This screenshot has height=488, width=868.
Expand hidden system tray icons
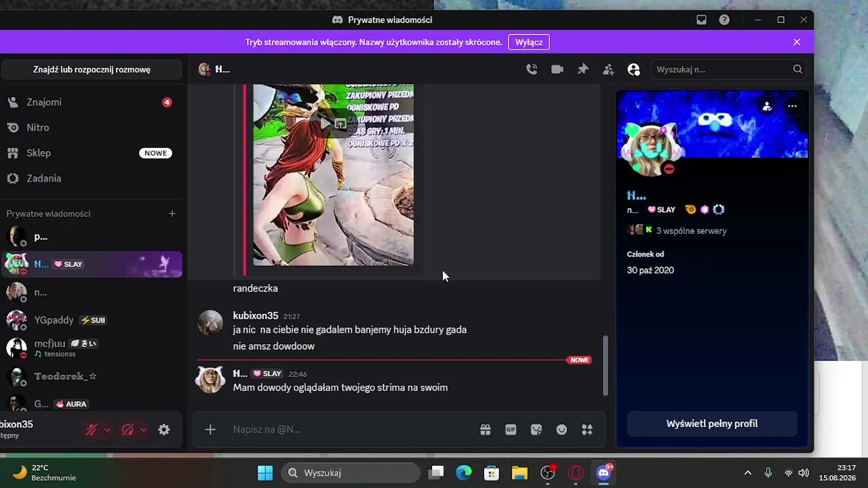(x=748, y=472)
